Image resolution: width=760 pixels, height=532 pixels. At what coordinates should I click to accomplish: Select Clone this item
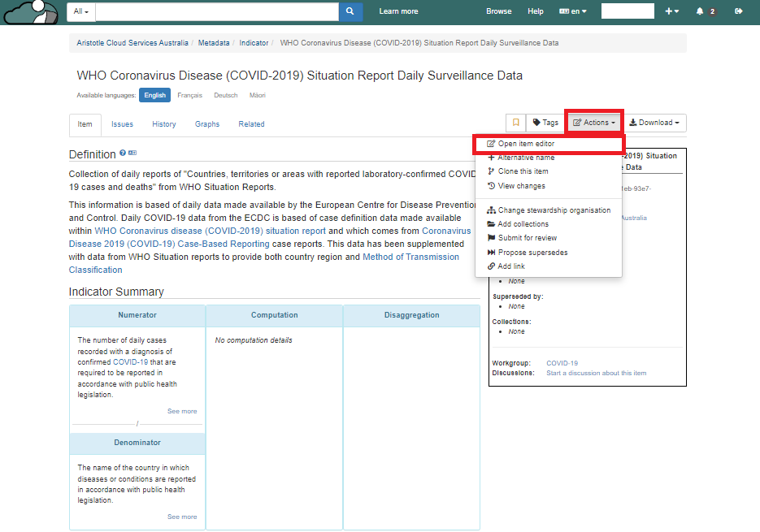pos(523,171)
